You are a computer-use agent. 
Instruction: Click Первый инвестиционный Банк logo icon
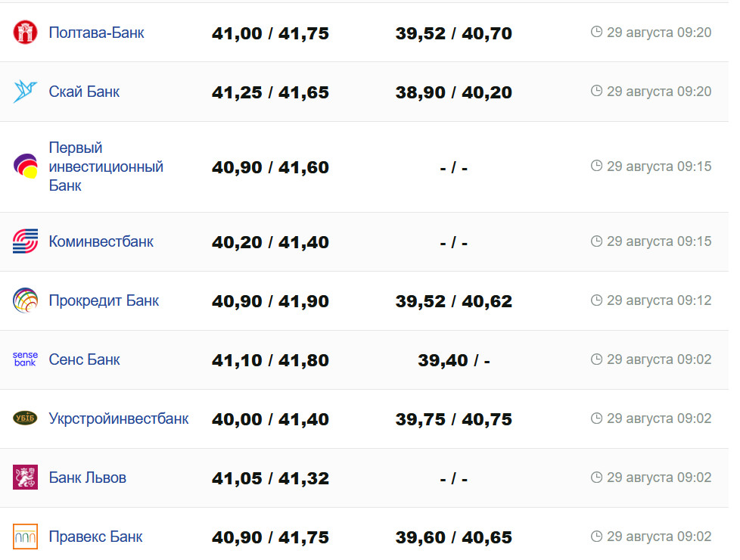[x=25, y=166]
